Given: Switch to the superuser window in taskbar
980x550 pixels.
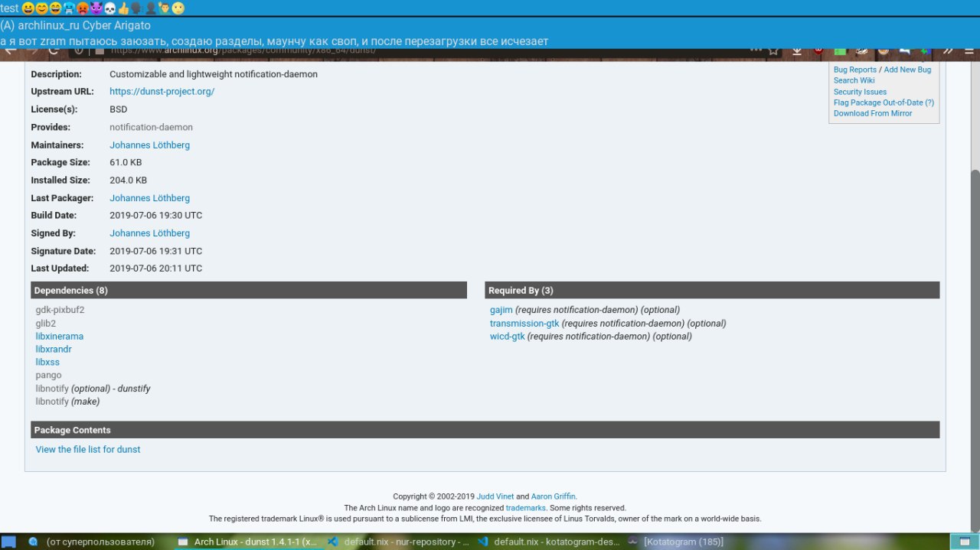Looking at the screenshot, I should point(92,542).
